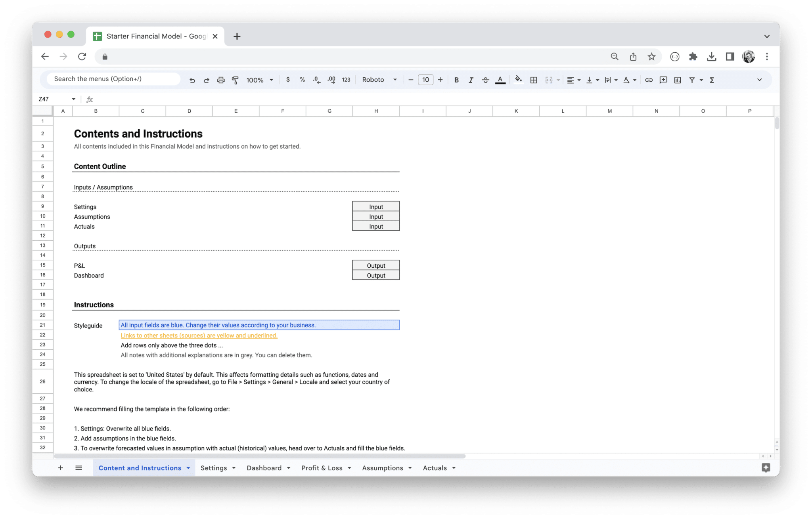Open the insert chart tool

click(x=677, y=80)
